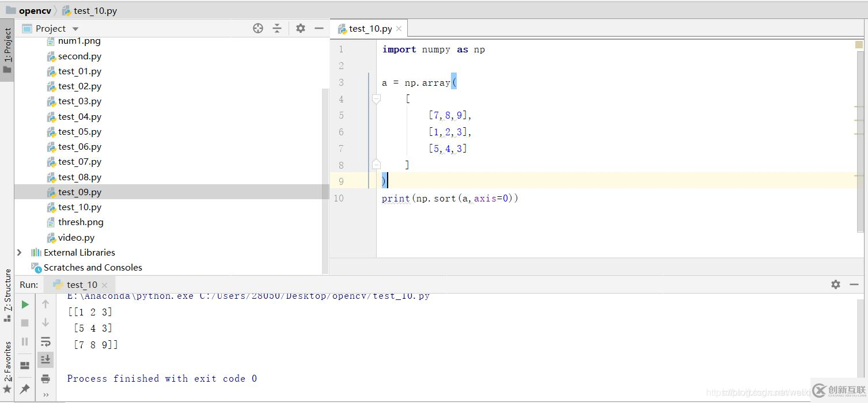Select test_07.py file
This screenshot has height=403, width=868.
tap(79, 162)
